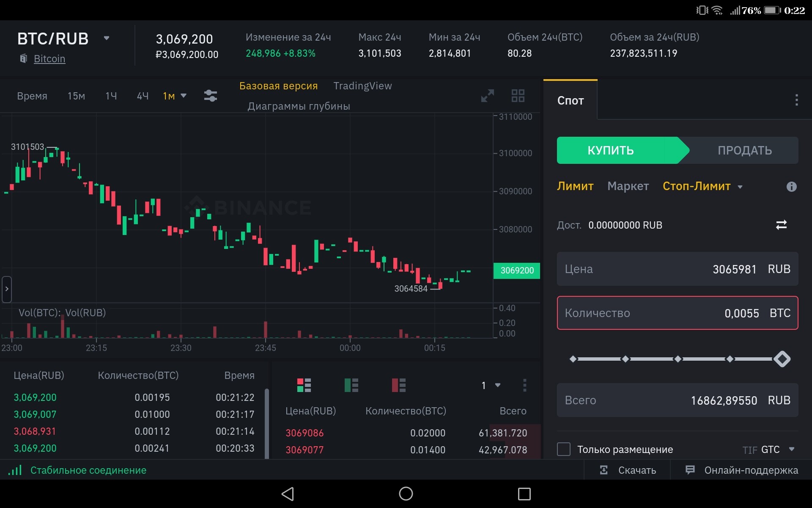Enable Только размещение checkbox
This screenshot has height=508, width=812.
564,449
